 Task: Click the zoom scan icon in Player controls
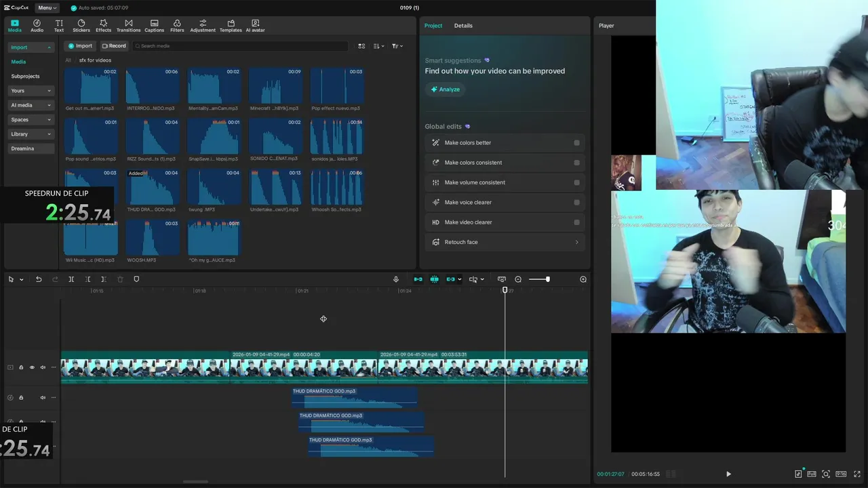(x=826, y=474)
